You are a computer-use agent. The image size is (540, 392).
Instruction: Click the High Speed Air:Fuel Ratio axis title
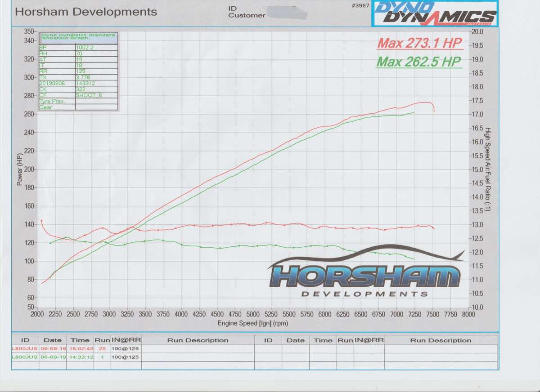(x=488, y=170)
